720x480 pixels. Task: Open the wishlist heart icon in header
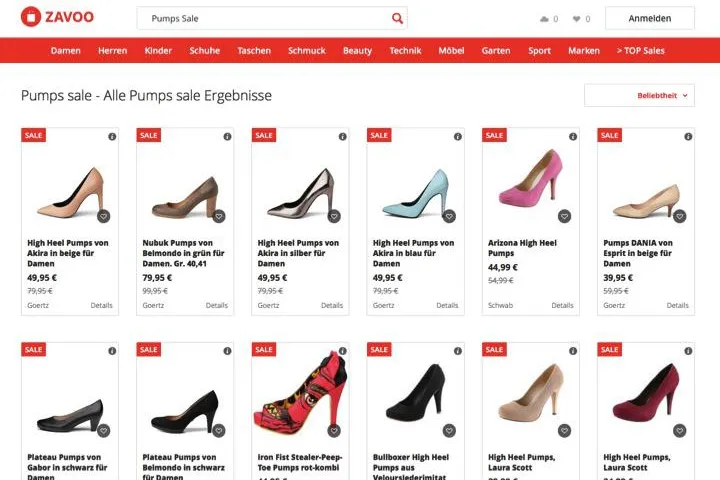click(577, 19)
